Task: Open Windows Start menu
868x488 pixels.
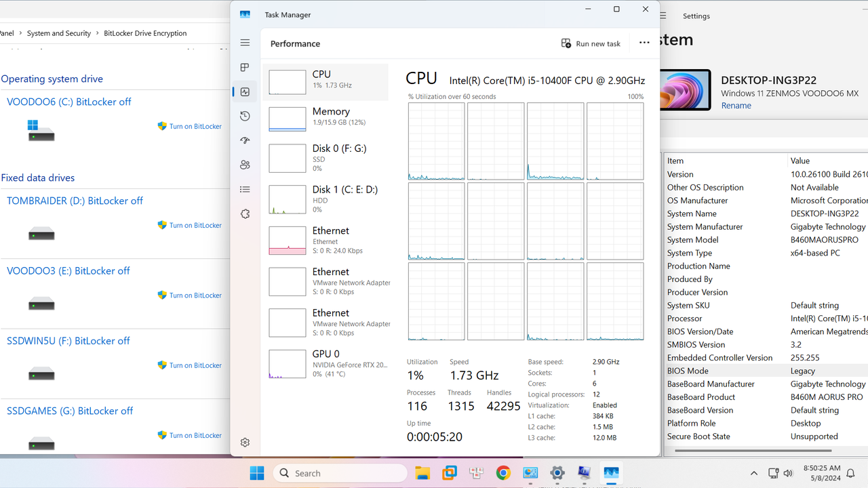Action: coord(257,473)
